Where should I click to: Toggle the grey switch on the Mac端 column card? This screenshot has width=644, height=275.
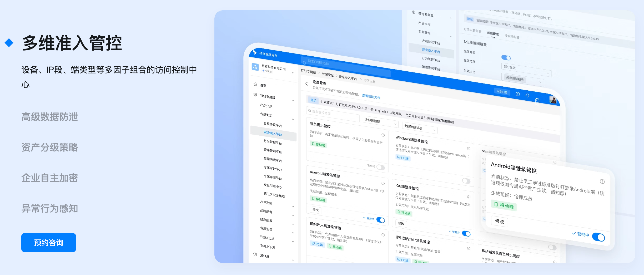[552, 247]
